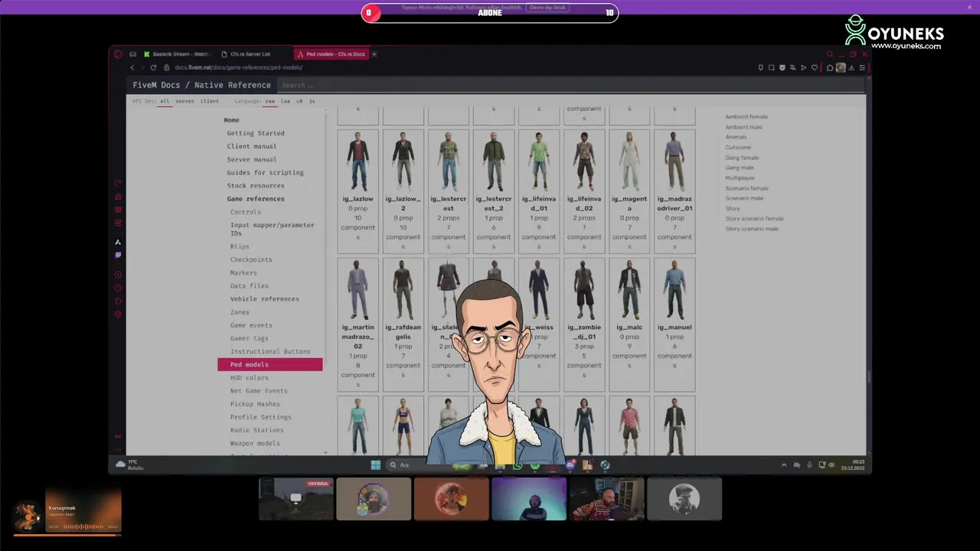Screen dimensions: 980x551
Task: Open Server manual in sidebar
Action: pyautogui.click(x=252, y=159)
